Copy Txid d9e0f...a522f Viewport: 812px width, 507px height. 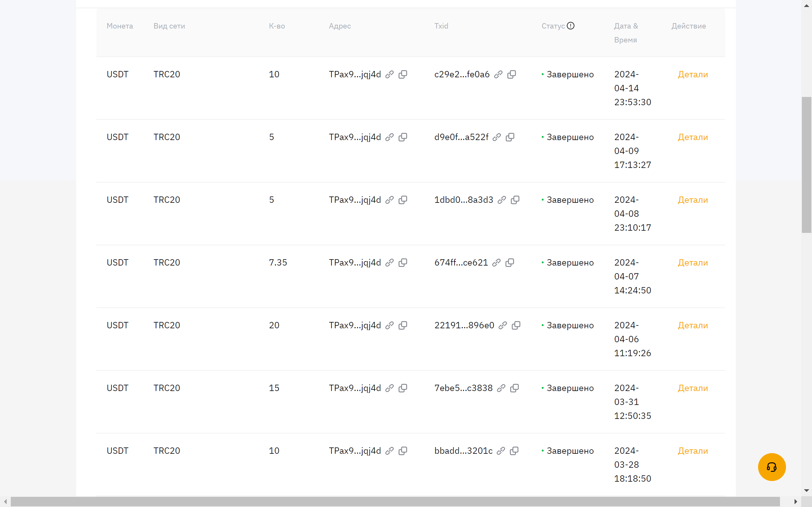pyautogui.click(x=510, y=137)
